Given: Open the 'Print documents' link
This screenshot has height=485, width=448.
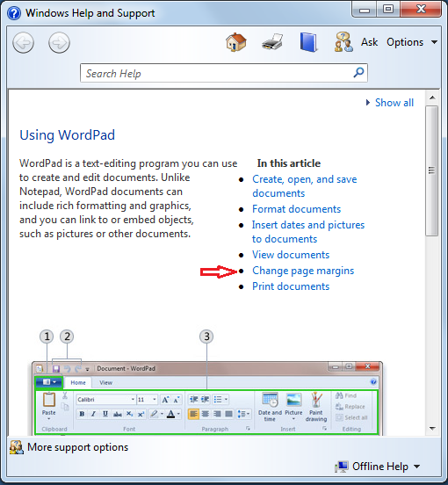Looking at the screenshot, I should 291,286.
